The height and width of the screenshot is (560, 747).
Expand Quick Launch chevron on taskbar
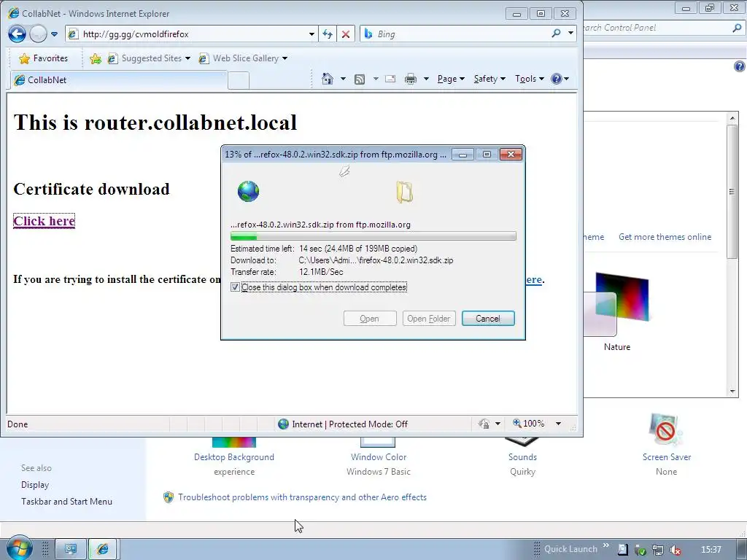(x=606, y=545)
